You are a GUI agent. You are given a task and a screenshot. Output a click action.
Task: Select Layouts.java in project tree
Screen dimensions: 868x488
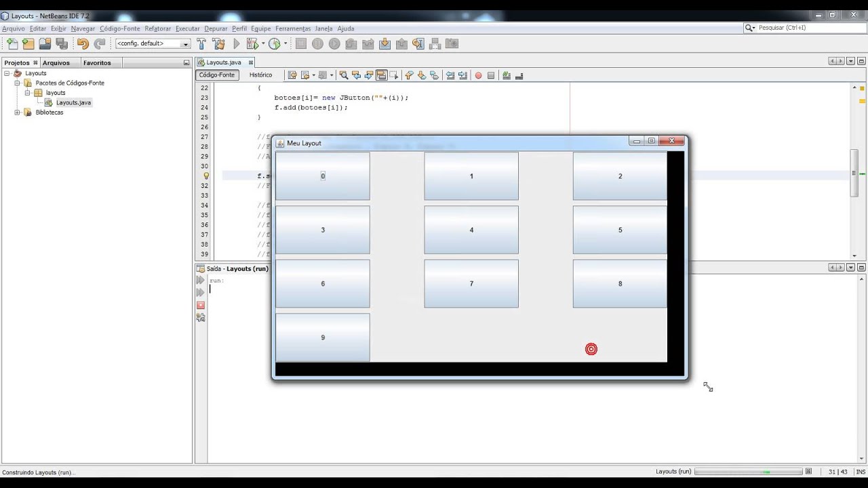73,102
